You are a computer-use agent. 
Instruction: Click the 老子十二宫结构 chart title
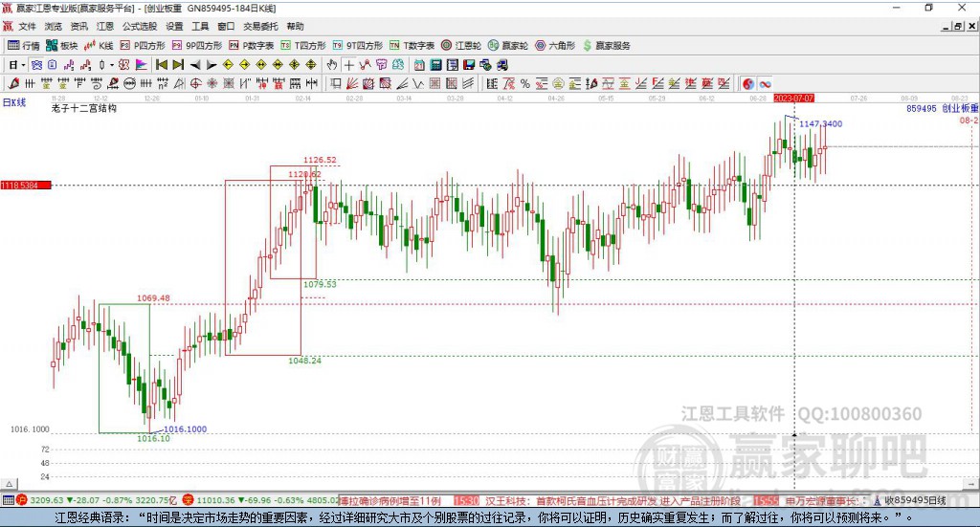(84, 109)
